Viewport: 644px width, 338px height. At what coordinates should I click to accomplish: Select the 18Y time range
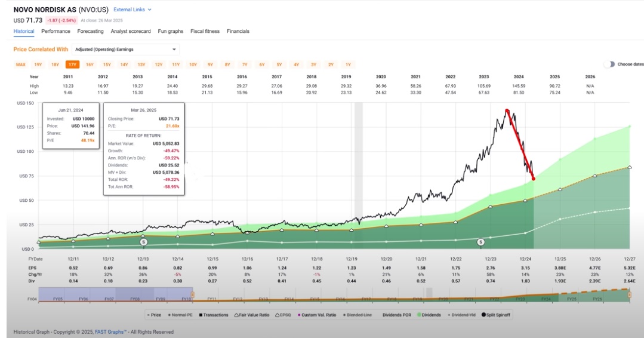click(x=55, y=64)
